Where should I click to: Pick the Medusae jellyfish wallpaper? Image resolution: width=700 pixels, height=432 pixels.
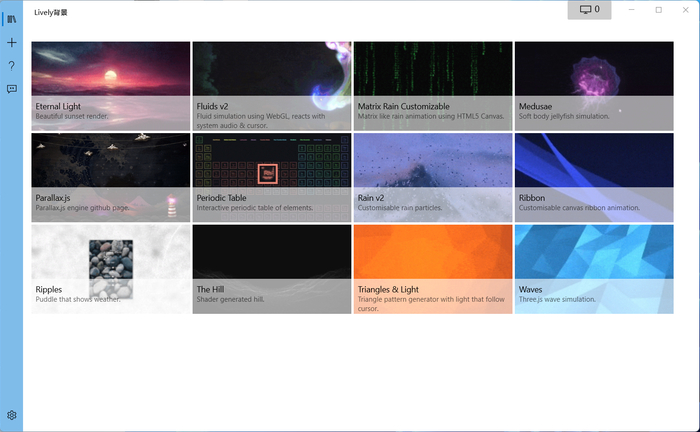(594, 85)
